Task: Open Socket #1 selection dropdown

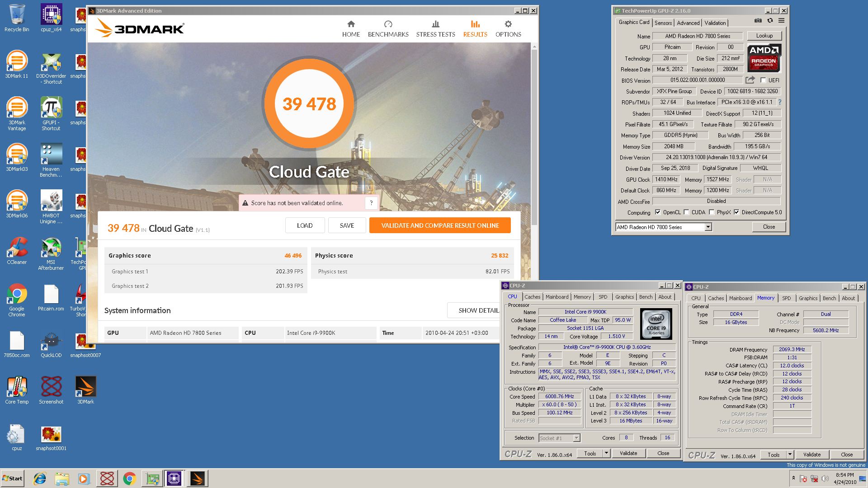Action: (576, 438)
